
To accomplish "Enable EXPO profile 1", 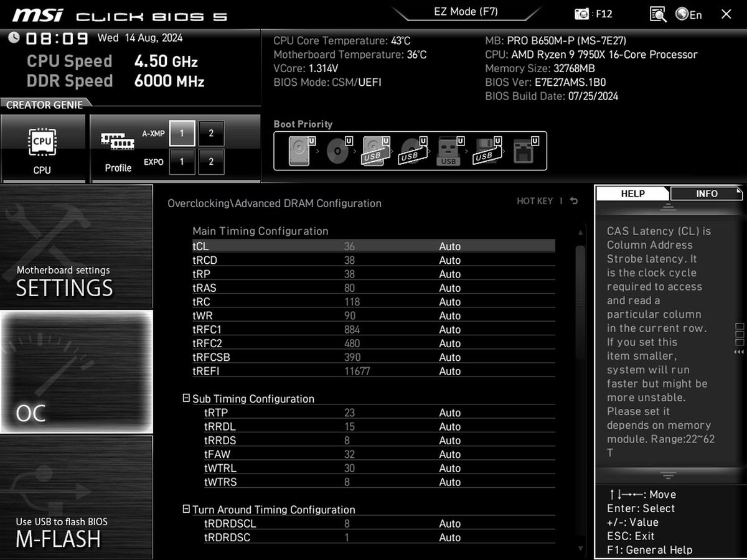I will (182, 162).
